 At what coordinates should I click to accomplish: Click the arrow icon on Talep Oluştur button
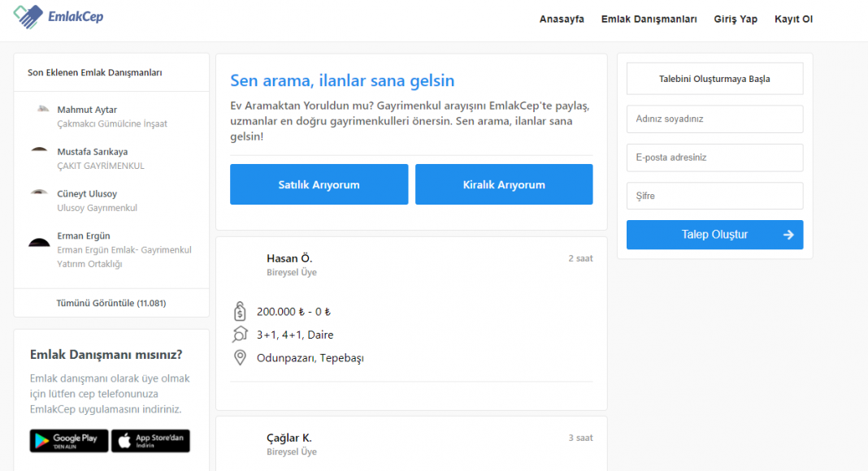788,235
